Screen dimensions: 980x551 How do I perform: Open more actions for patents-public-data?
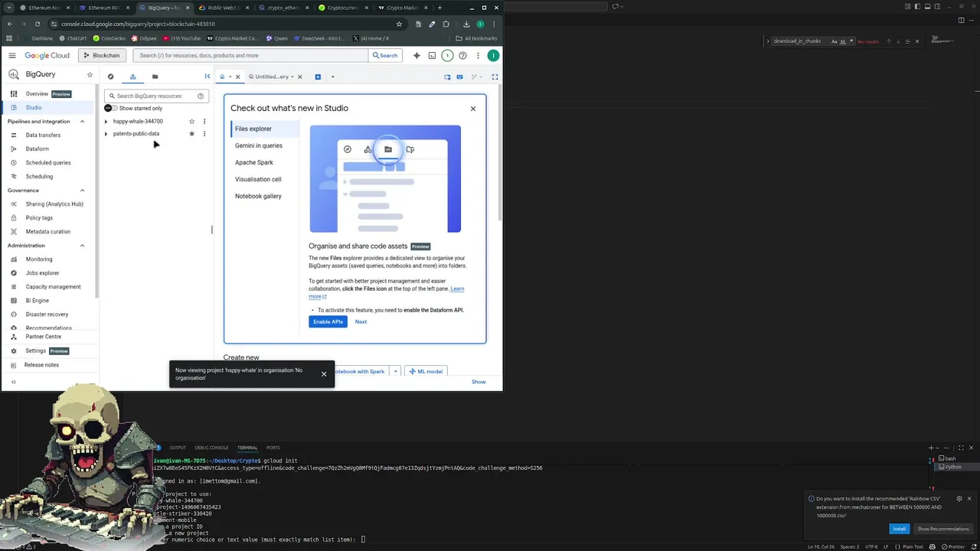click(204, 133)
